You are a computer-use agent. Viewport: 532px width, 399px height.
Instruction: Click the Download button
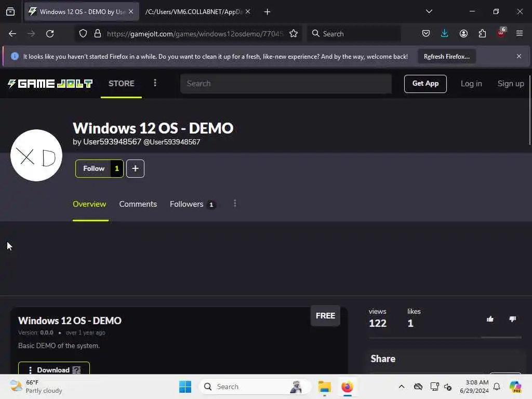(54, 369)
